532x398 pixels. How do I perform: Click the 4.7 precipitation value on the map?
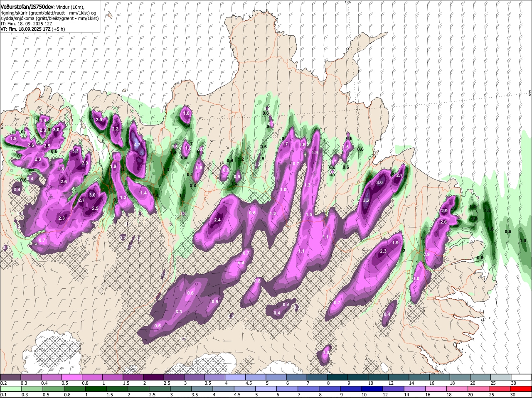137,145
